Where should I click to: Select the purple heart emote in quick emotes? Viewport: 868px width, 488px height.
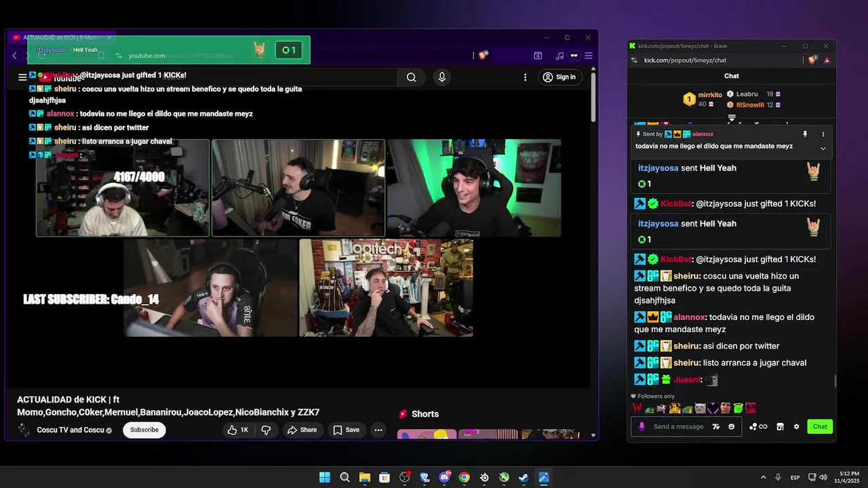click(713, 408)
